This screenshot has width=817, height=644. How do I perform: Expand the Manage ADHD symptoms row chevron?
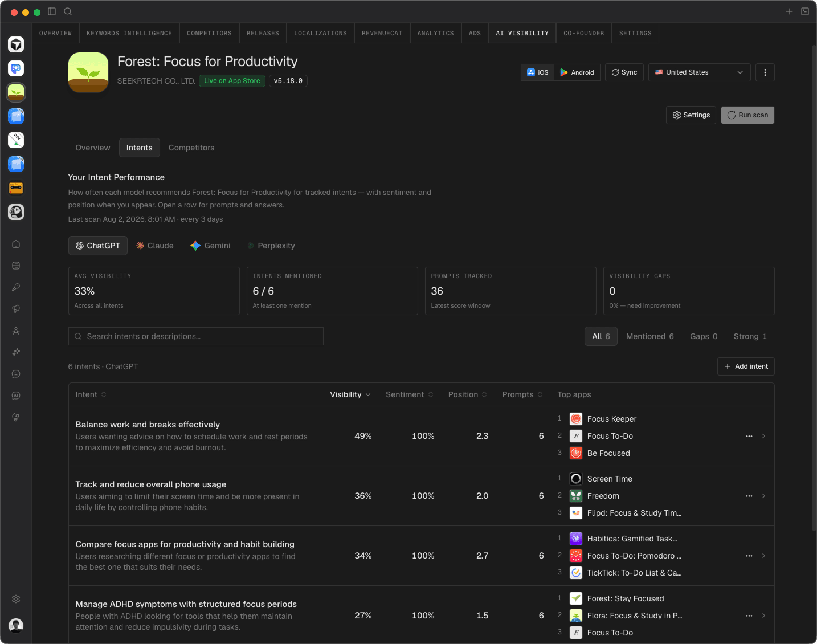763,616
